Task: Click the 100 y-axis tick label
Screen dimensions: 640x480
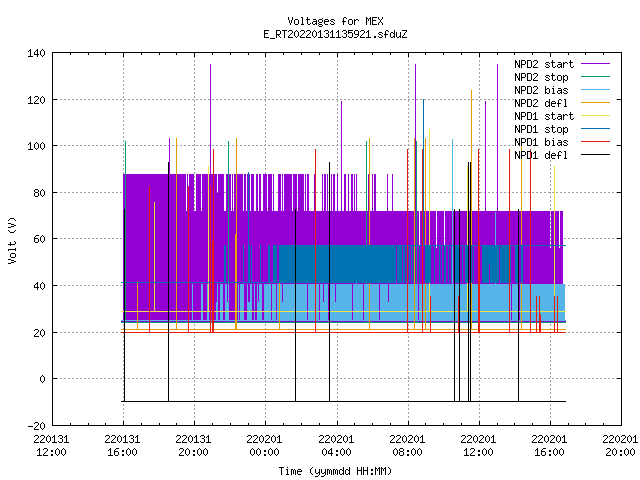Action: (36, 146)
